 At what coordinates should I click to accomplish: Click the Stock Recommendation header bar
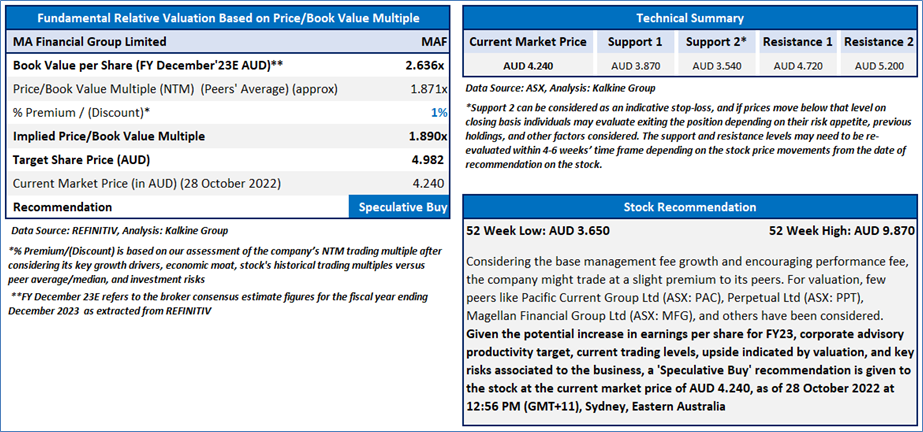[689, 207]
